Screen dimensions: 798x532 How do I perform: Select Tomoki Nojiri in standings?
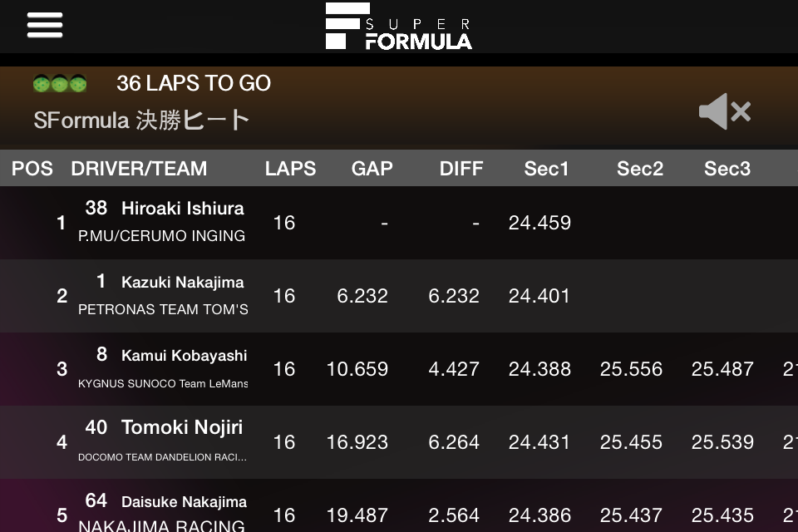(181, 428)
